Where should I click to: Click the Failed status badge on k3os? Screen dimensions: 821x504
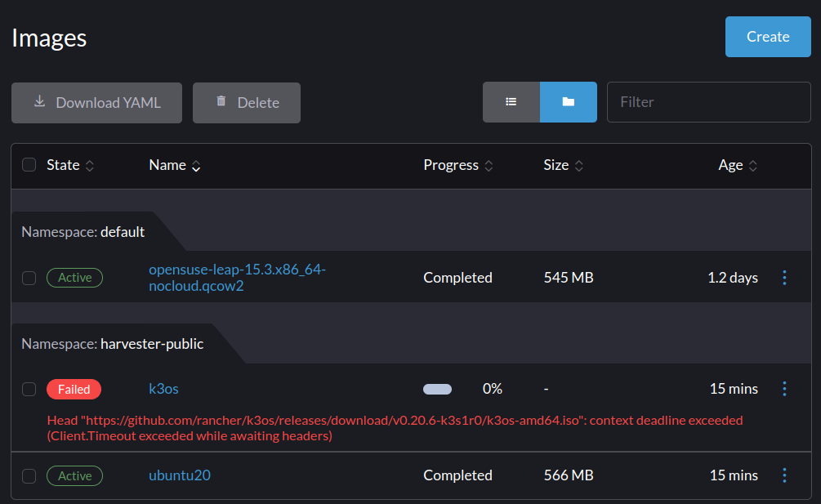coord(74,389)
